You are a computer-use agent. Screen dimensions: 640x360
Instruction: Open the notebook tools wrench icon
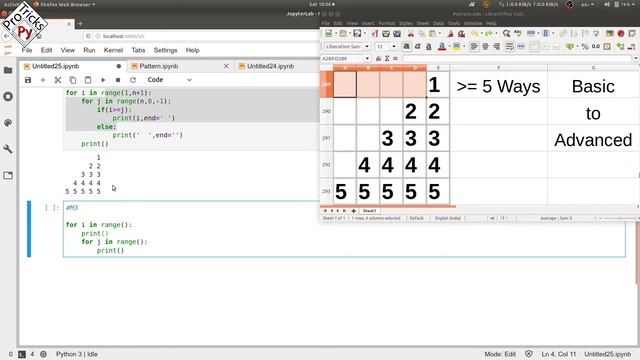8,149
